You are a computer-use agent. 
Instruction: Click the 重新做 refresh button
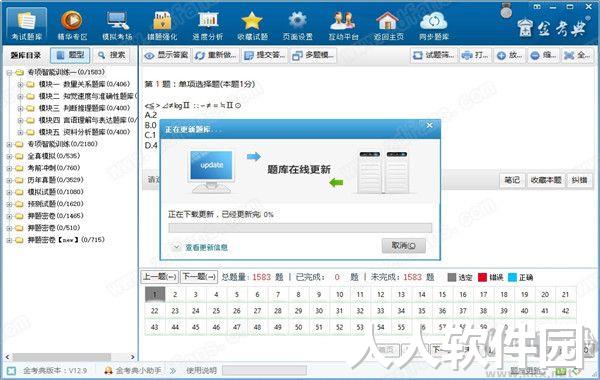point(215,55)
